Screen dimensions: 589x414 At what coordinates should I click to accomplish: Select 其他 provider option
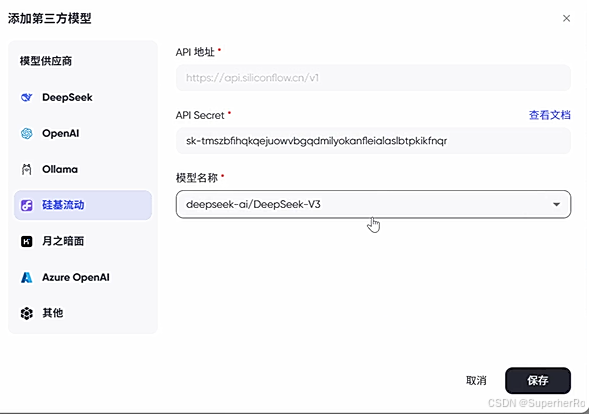(x=83, y=313)
